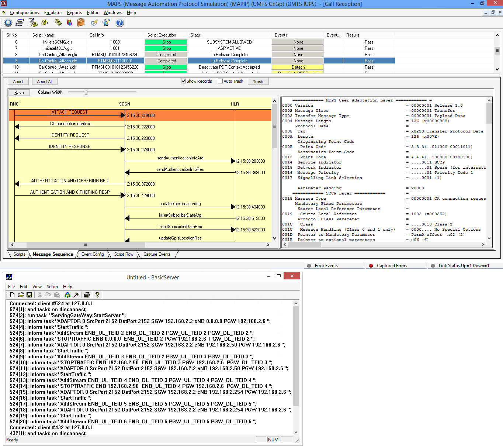
Task: Click the briefcase icon in MAPS toolbar
Action: click(80, 23)
